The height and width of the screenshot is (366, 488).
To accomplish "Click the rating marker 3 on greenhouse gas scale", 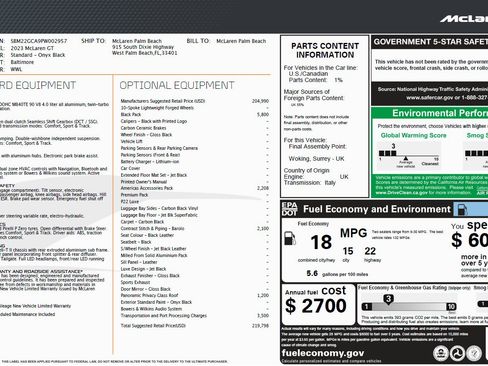I will click(x=388, y=299).
